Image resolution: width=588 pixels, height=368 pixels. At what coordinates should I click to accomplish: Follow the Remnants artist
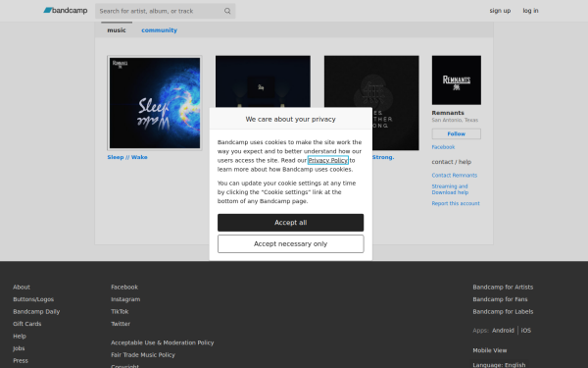tap(457, 133)
